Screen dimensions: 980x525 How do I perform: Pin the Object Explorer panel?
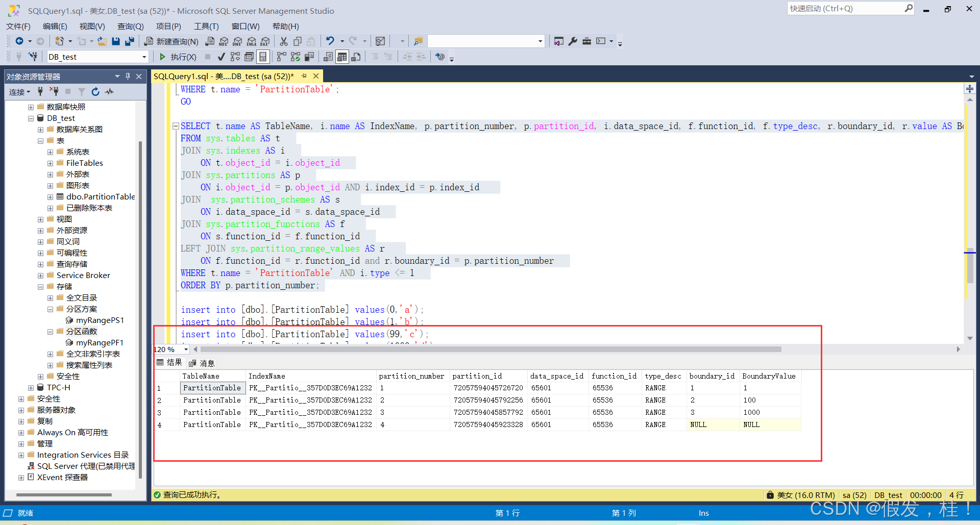click(128, 76)
